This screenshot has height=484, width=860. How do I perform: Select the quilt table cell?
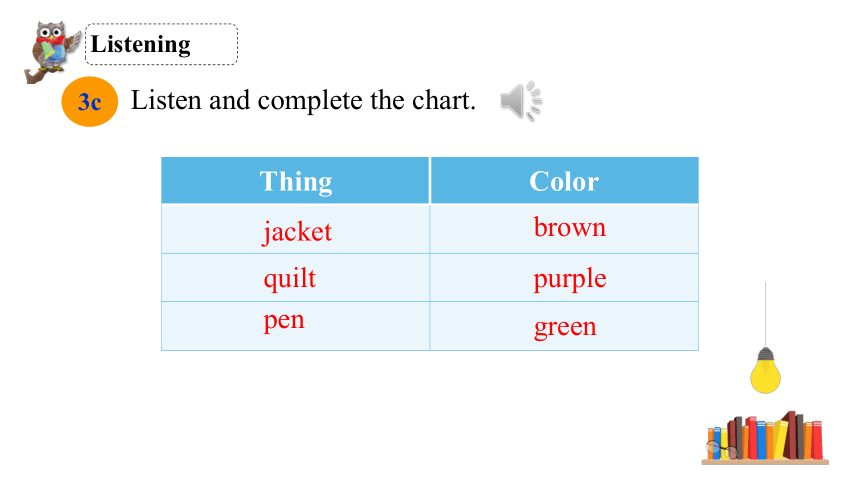[x=295, y=278]
